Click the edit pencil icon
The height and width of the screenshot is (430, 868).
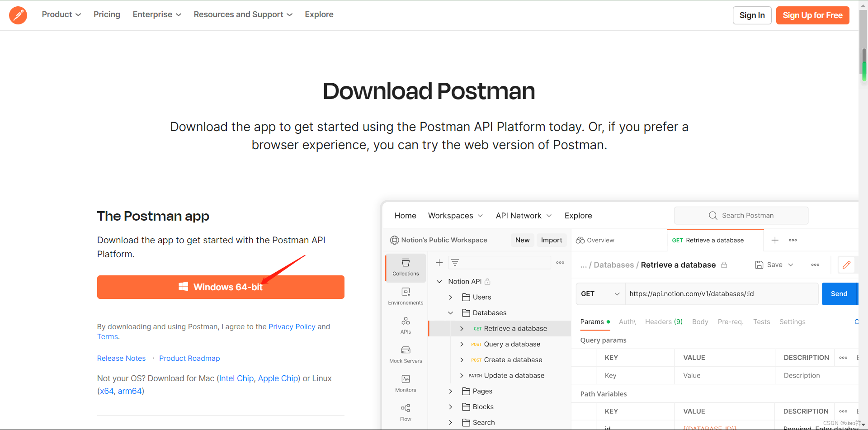[x=846, y=265]
